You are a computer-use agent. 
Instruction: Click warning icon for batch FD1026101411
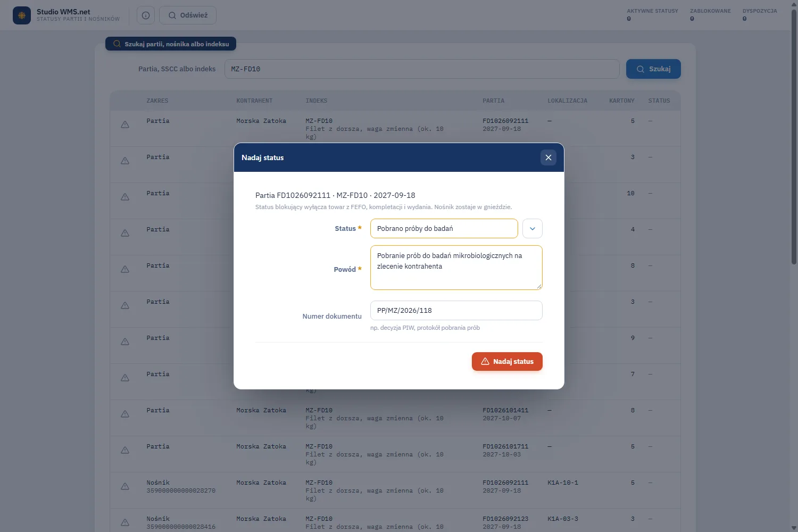coord(125,414)
